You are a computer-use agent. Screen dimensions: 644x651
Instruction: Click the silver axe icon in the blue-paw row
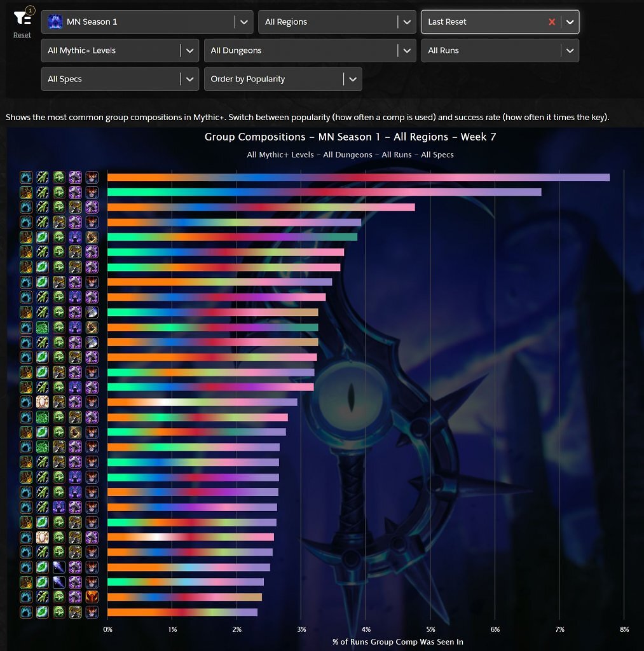(x=92, y=342)
